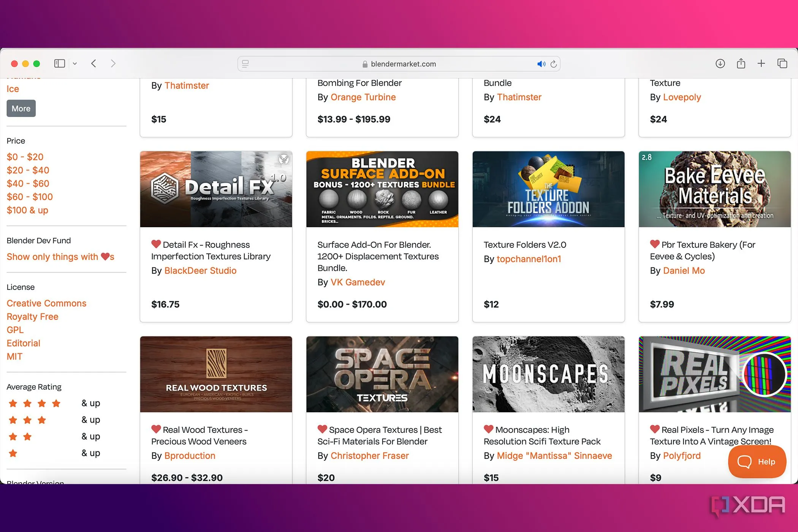This screenshot has width=798, height=532.
Task: Filter by price $20 - $40
Action: point(28,170)
